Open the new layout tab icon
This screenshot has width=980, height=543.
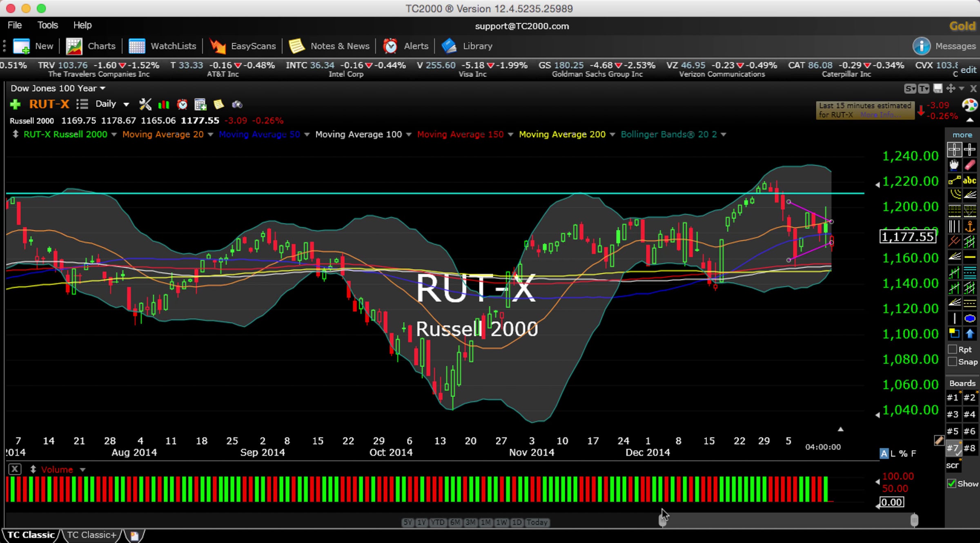click(134, 535)
